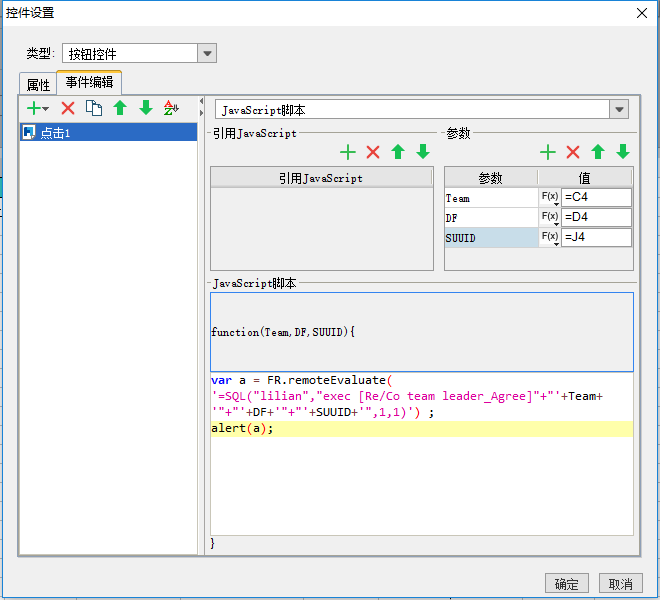The width and height of the screenshot is (660, 600).
Task: Sort events alphabetically with the A-Z icon
Action: pyautogui.click(x=171, y=108)
